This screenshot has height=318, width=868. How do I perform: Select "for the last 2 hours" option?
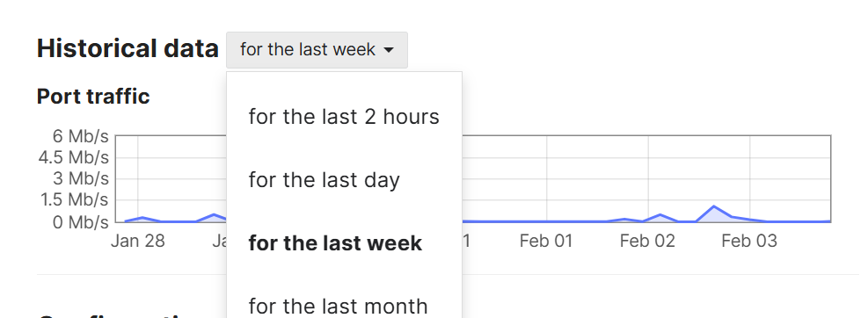point(344,117)
